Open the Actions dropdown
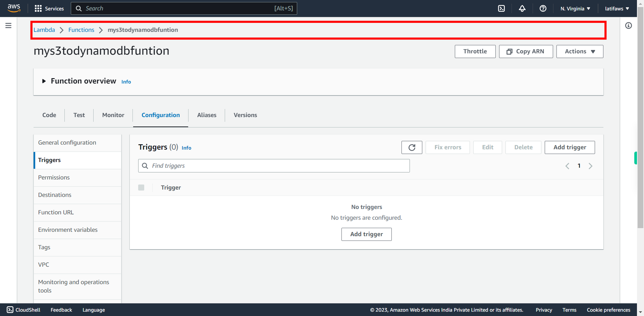644x316 pixels. [580, 51]
